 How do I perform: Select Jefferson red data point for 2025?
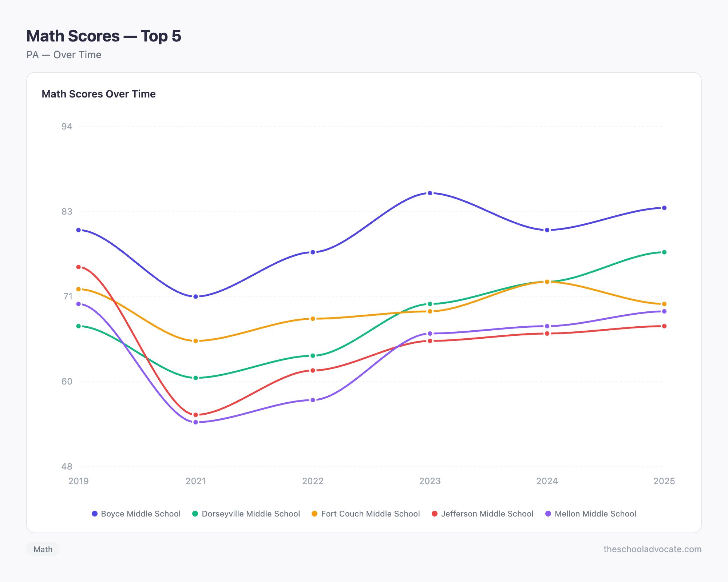coord(664,326)
